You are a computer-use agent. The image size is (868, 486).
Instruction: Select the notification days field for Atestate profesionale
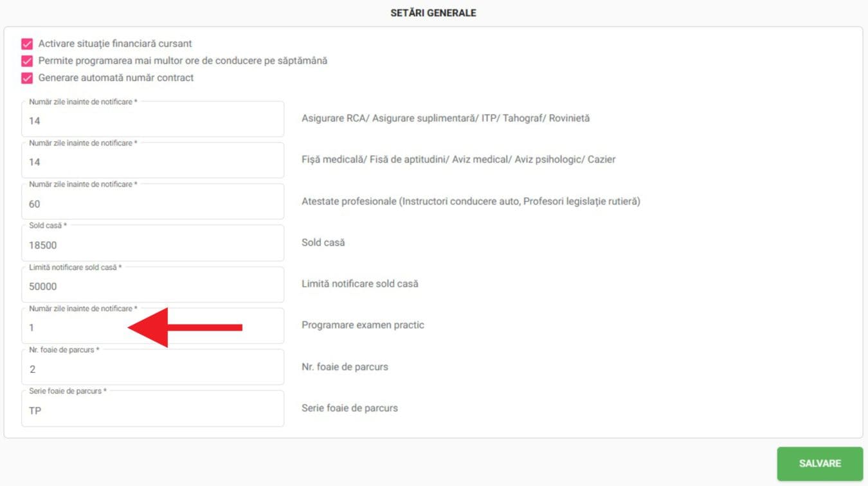pyautogui.click(x=152, y=204)
